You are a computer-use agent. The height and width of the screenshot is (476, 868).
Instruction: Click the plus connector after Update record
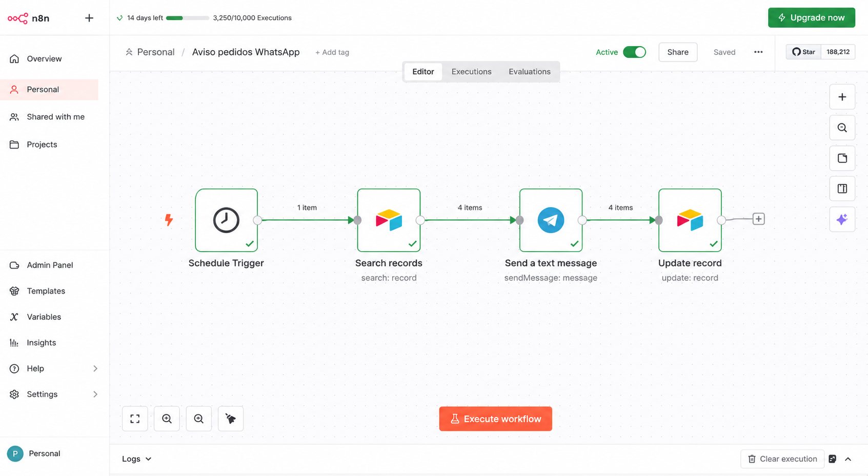pyautogui.click(x=758, y=219)
